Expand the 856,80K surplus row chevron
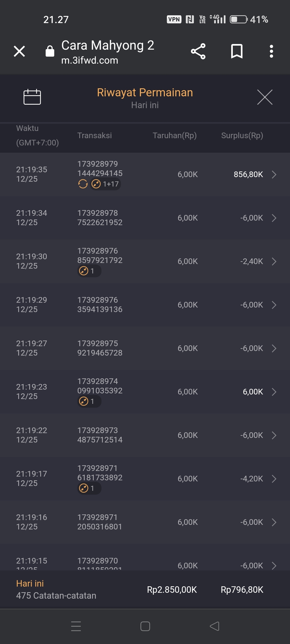This screenshot has width=290, height=644. 274,174
